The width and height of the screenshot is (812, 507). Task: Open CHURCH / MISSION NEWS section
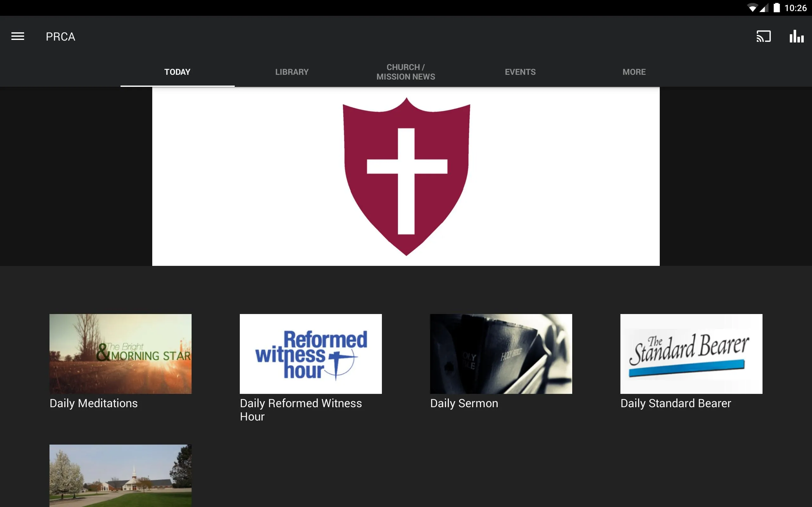(x=406, y=71)
